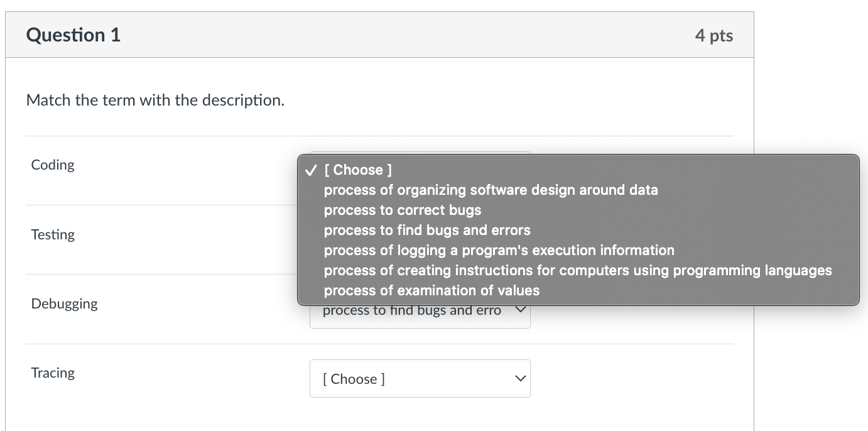Click the "Match the term with the description" prompt
This screenshot has width=868, height=431.
[x=155, y=101]
